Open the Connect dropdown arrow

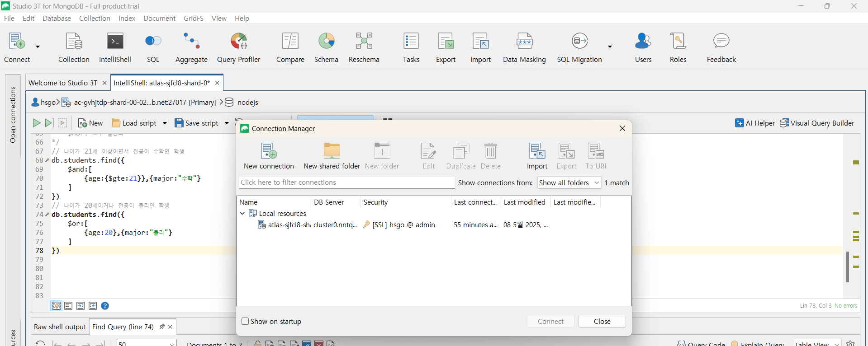pyautogui.click(x=38, y=47)
